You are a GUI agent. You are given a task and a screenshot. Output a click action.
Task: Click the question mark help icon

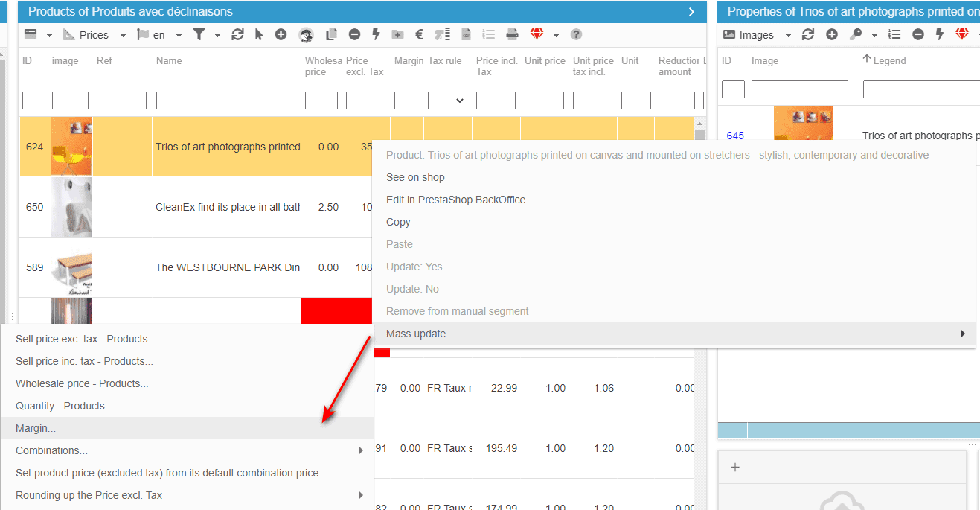tap(575, 35)
